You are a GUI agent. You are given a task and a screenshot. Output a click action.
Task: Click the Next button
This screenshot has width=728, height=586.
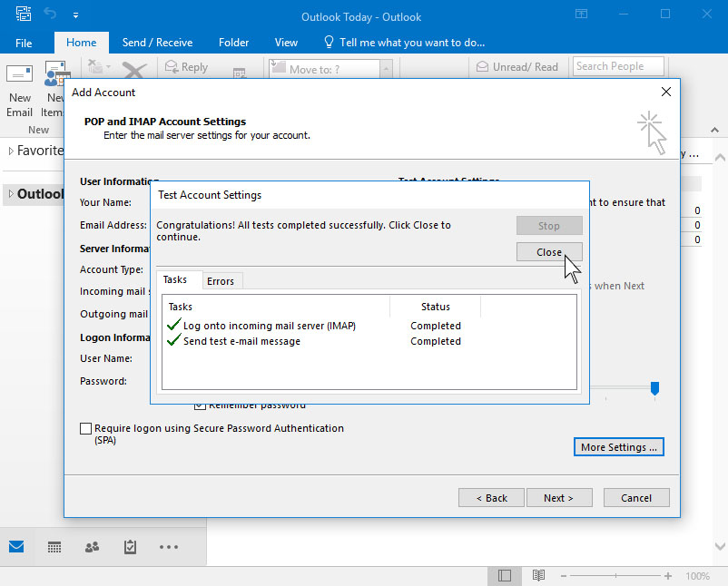pyautogui.click(x=559, y=498)
